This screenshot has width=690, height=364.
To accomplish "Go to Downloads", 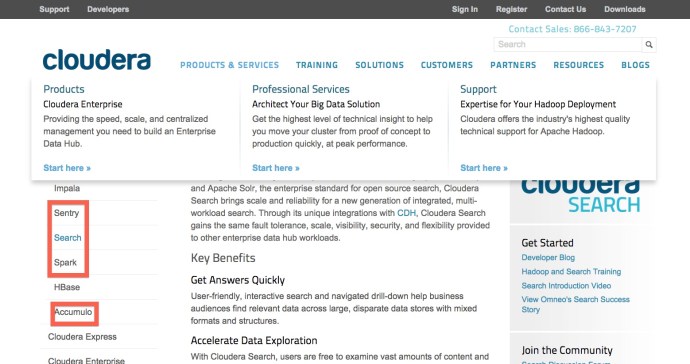I will (625, 9).
